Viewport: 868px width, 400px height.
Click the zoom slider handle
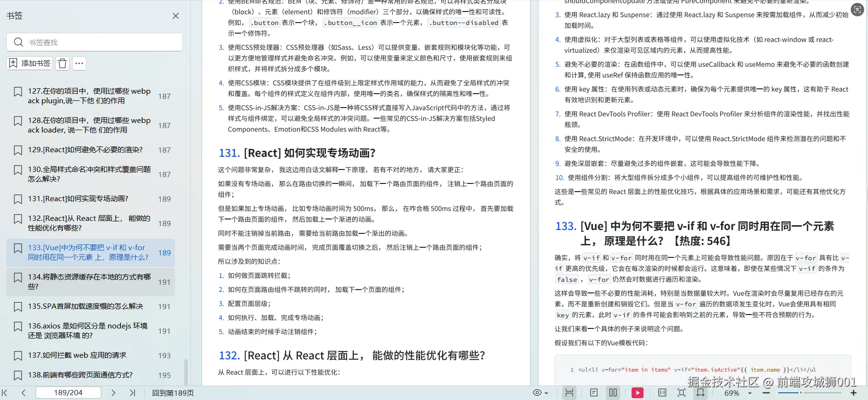[801, 393]
